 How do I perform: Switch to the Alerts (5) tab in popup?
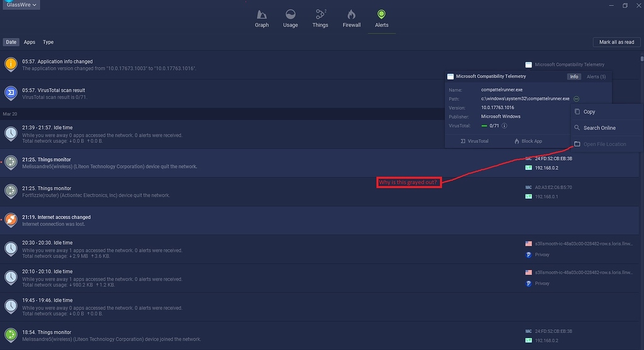[x=596, y=77]
